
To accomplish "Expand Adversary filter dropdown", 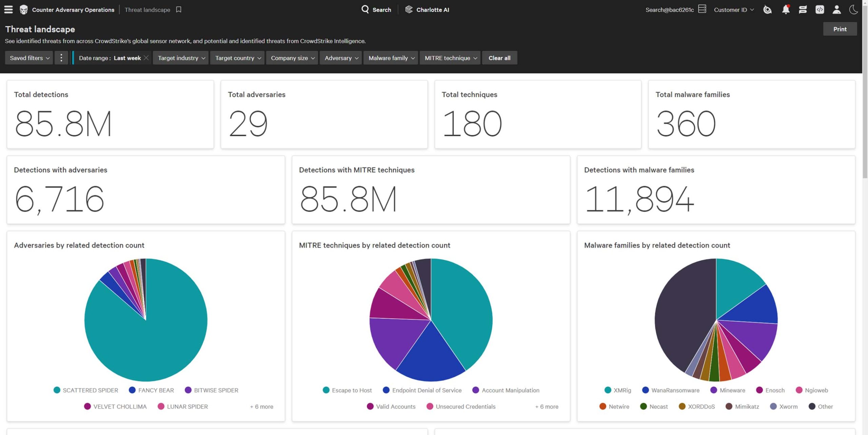I will 341,58.
